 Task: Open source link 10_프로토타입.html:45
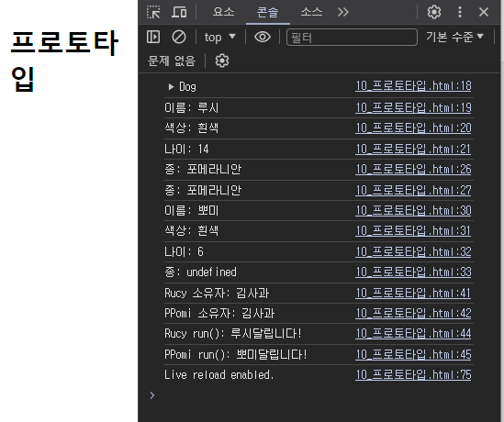tap(413, 355)
